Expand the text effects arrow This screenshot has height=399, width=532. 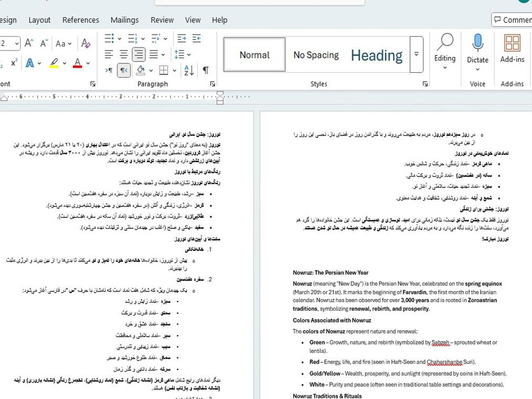[x=39, y=63]
